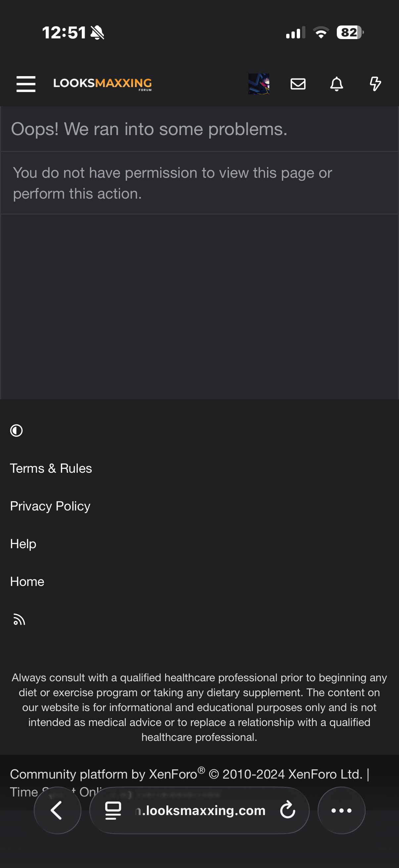Open the hamburger navigation menu
This screenshot has height=868, width=399.
pos(26,83)
